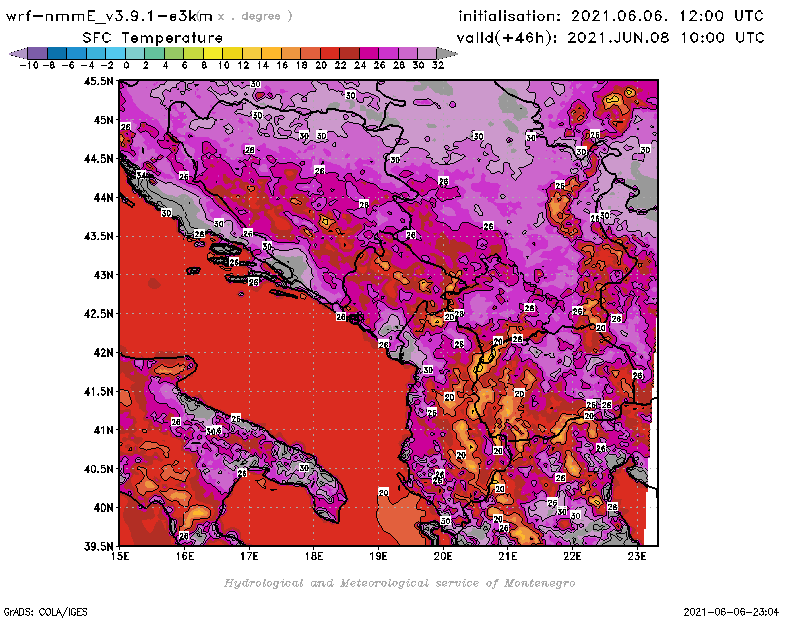800x618 pixels.
Task: Pick the dark red swatch between 22 and 24
Action: 349,53
